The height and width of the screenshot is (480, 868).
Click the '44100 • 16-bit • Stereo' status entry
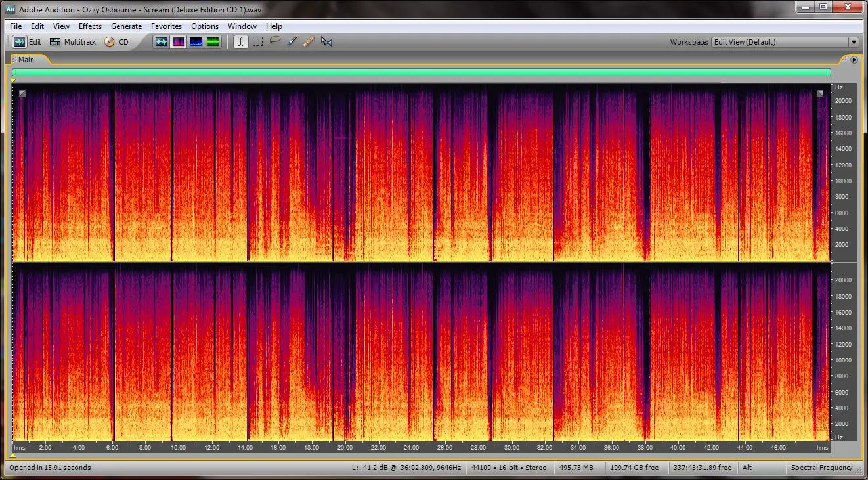click(x=509, y=468)
